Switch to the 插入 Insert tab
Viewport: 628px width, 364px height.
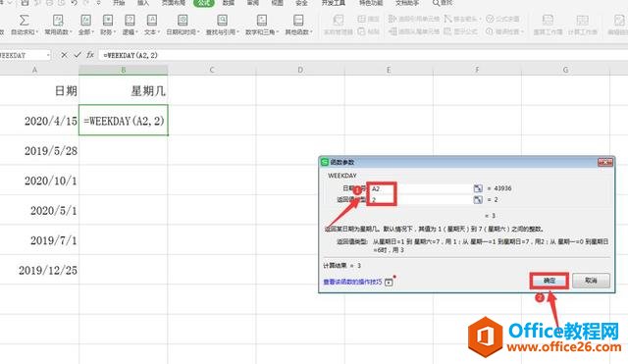143,3
